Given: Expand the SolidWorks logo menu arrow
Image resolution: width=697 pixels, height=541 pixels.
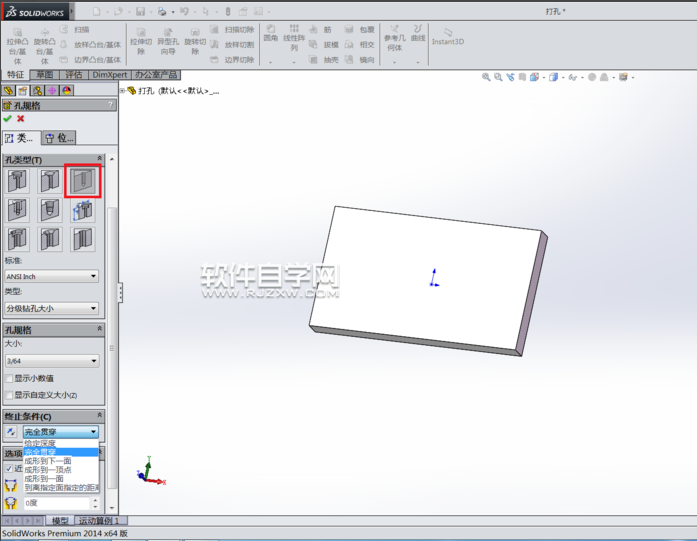Looking at the screenshot, I should click(x=72, y=11).
